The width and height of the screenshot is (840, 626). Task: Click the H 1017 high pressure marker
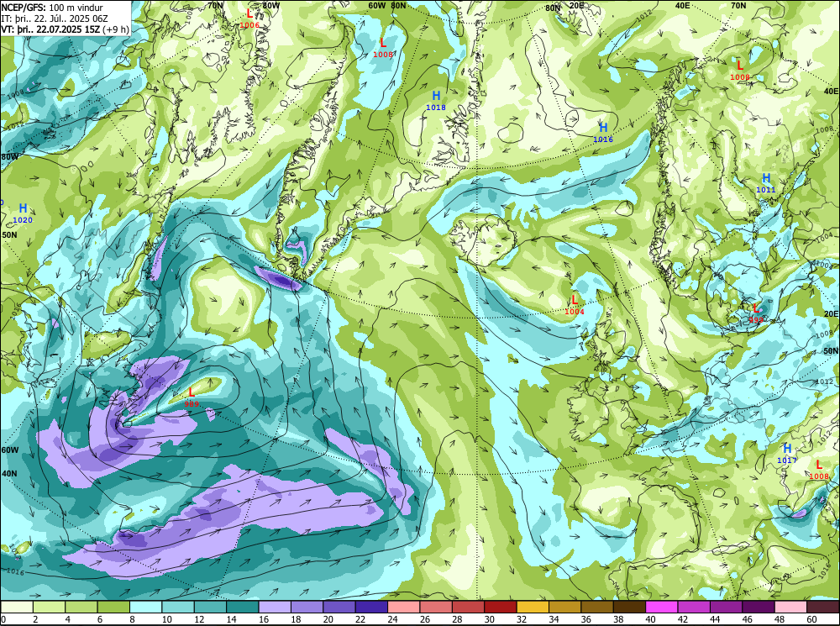(x=787, y=454)
